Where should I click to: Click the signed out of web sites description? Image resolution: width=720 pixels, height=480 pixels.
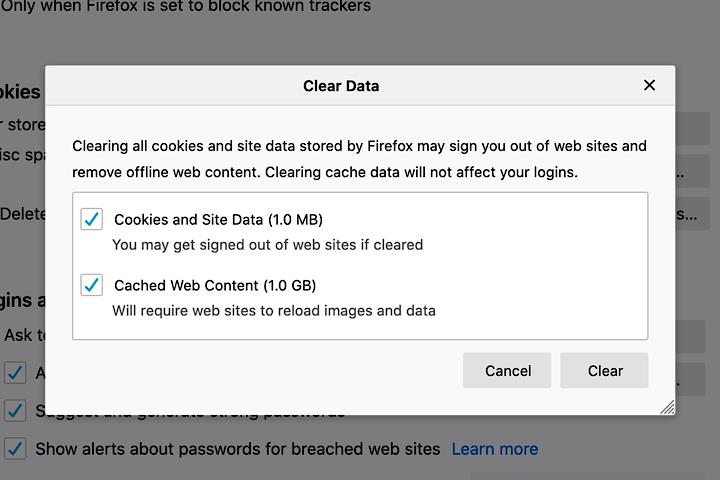point(267,244)
